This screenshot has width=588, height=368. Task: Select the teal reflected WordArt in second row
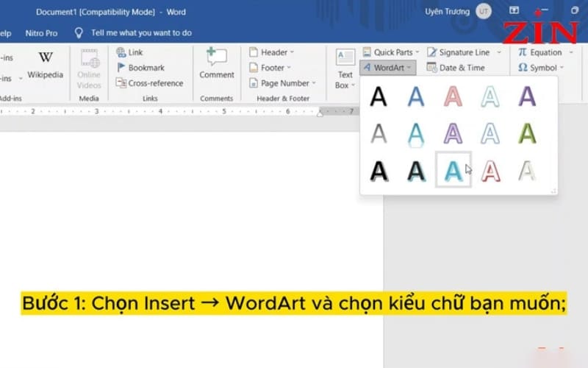[x=416, y=134]
